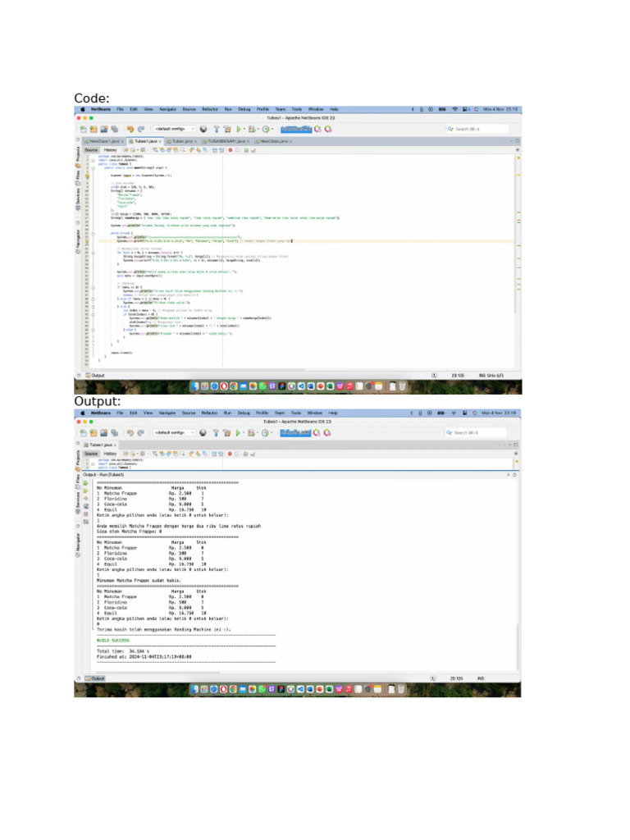Click the Undo arrow in Code screenshot toolbar

click(x=130, y=129)
